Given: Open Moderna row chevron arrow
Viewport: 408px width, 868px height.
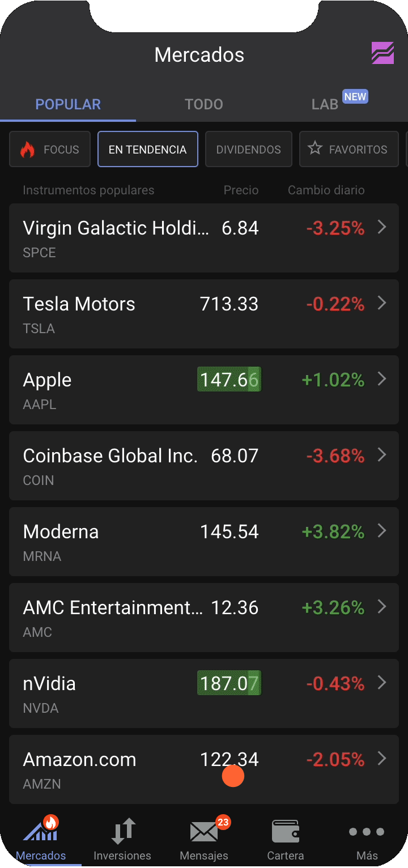Looking at the screenshot, I should tap(382, 531).
